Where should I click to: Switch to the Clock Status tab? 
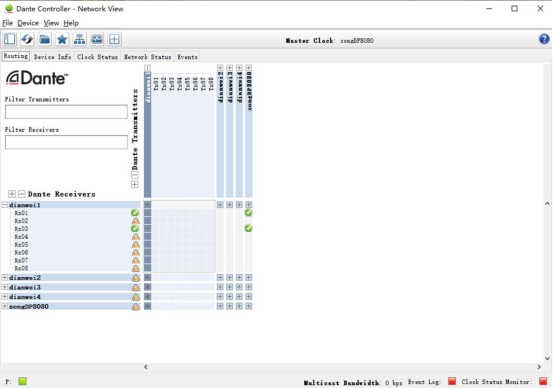pos(97,57)
